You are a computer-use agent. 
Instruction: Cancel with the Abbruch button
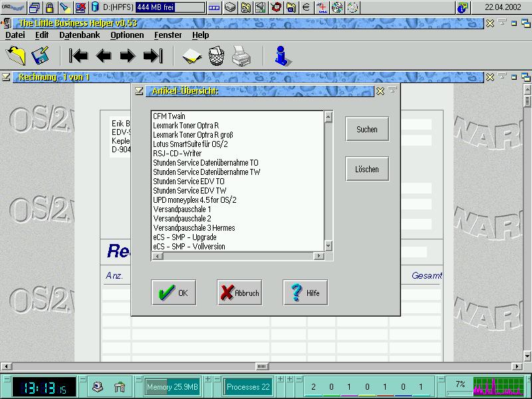point(239,293)
